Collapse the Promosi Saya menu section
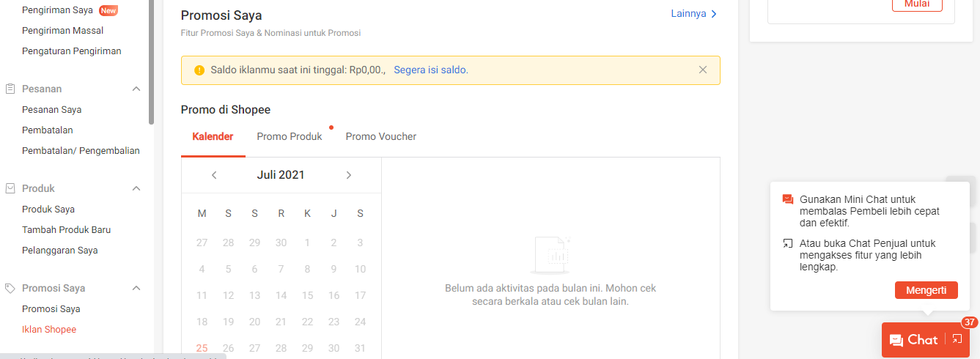Viewport: 980px width, 359px height. tap(136, 288)
